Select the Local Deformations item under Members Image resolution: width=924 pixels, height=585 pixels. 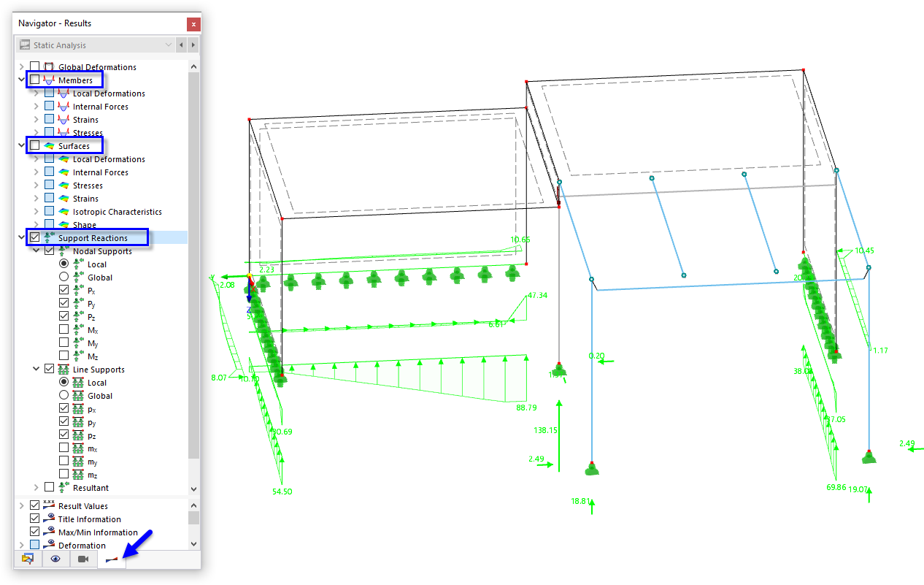point(109,93)
